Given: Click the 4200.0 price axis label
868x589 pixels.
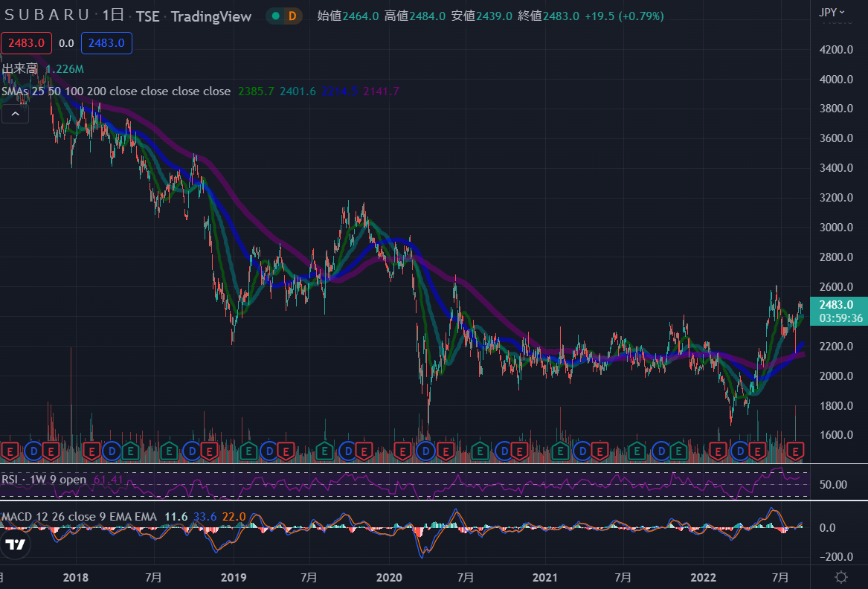Looking at the screenshot, I should (837, 50).
